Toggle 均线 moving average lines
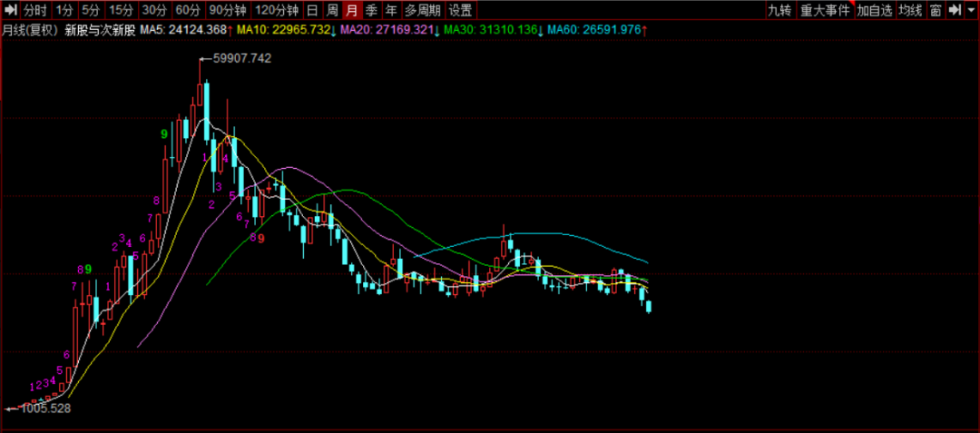980x433 pixels. pos(910,11)
